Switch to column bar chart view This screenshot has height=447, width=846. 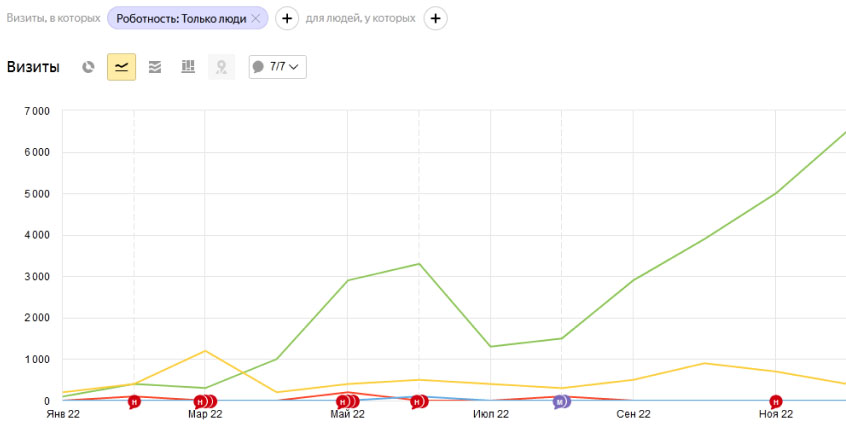(x=187, y=67)
